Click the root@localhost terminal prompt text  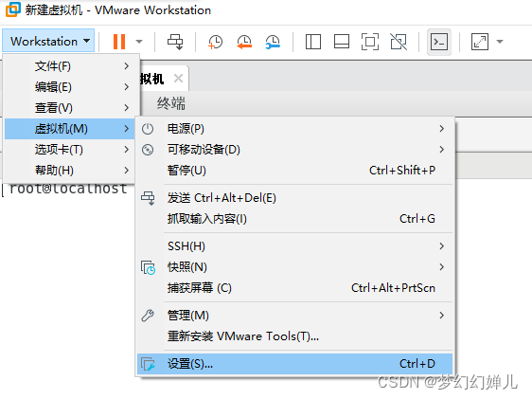click(68, 189)
